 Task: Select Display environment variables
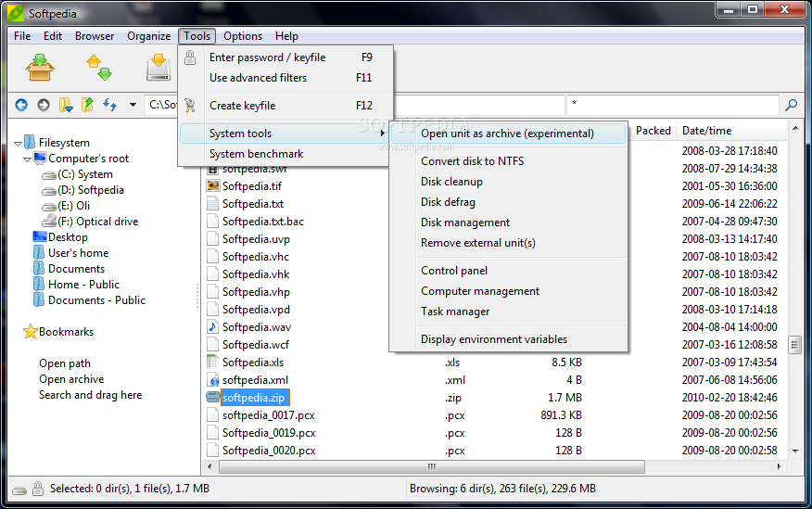pos(508,339)
